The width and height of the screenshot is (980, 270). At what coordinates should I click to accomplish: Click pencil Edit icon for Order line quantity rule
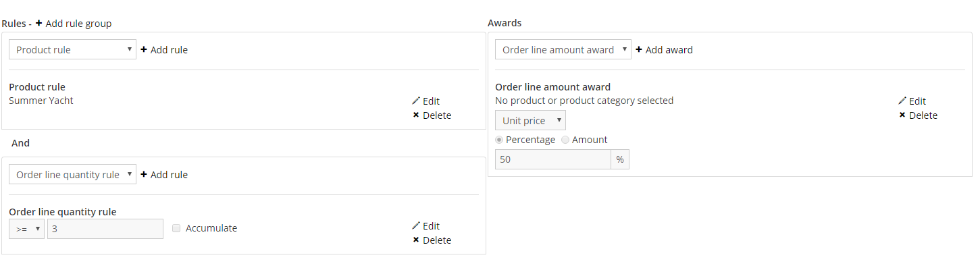(x=416, y=225)
